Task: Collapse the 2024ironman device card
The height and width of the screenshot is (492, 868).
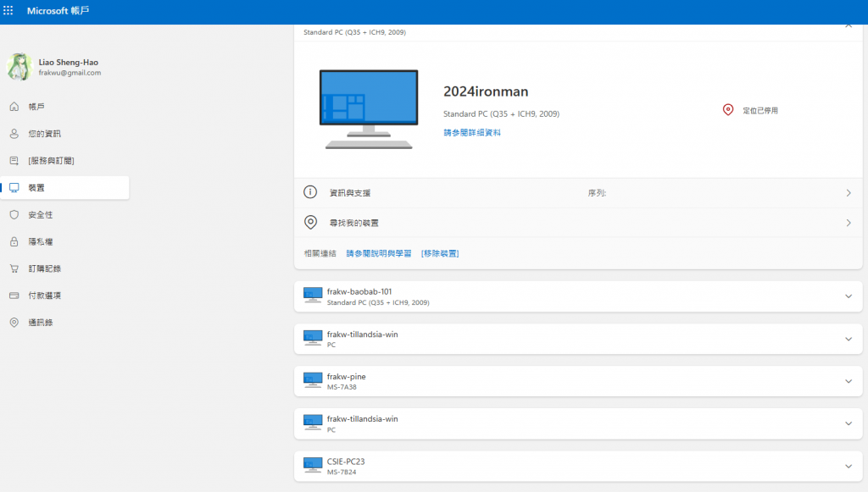Action: 848,26
